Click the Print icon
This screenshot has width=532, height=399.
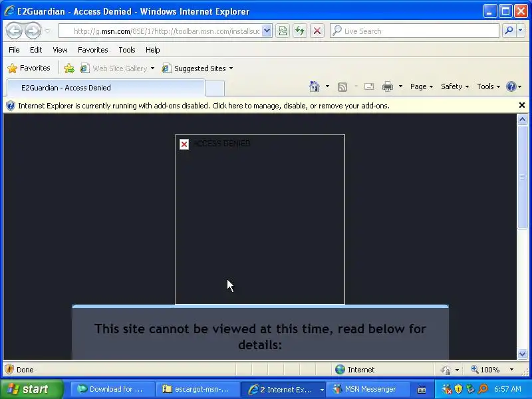388,86
